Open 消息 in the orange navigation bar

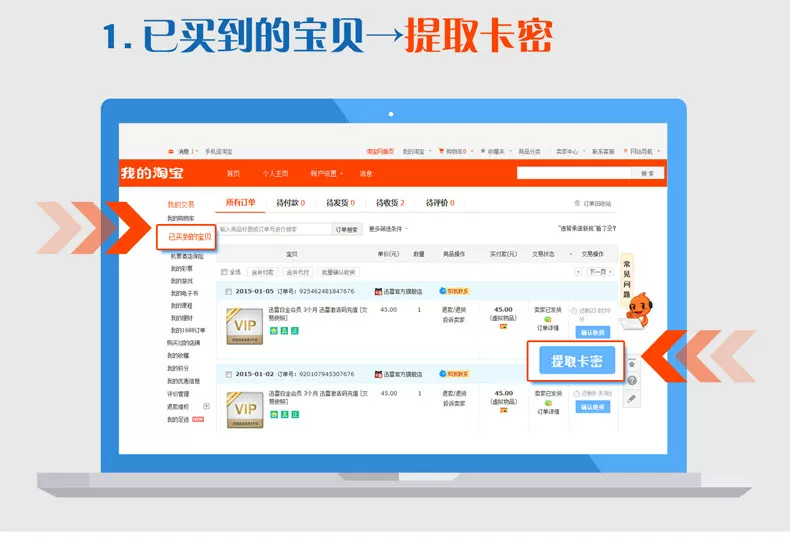pos(366,173)
